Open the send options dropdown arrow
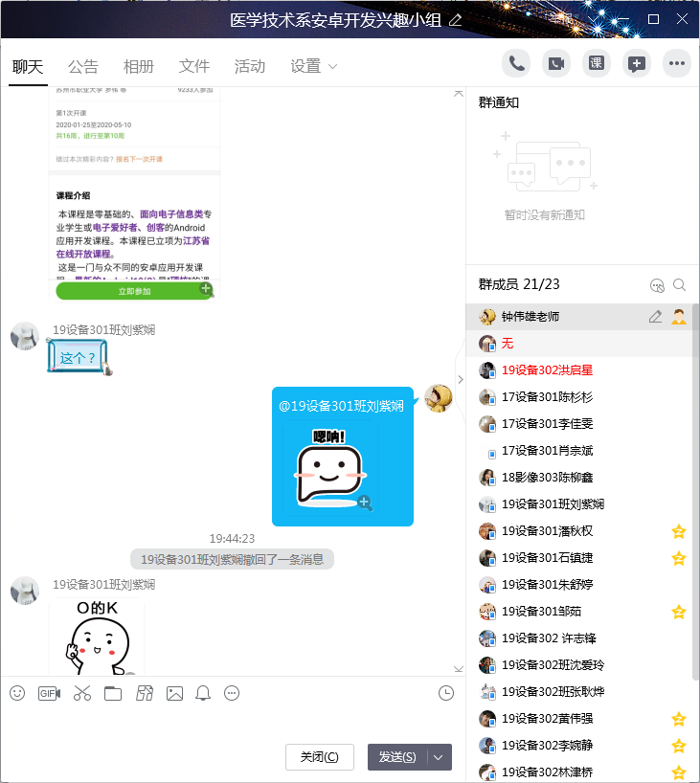Viewport: 700px width, 783px height. pyautogui.click(x=439, y=757)
